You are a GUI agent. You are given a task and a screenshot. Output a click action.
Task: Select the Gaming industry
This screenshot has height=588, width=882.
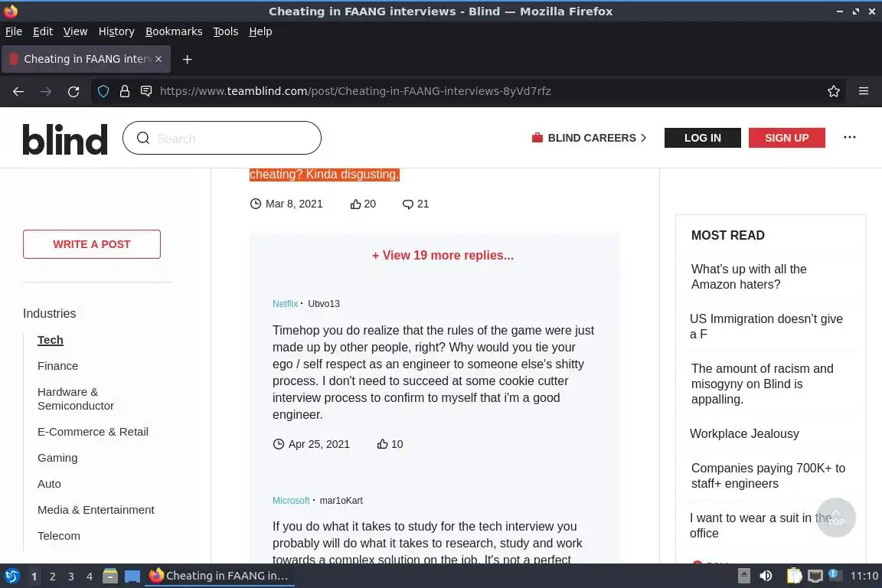tap(57, 458)
